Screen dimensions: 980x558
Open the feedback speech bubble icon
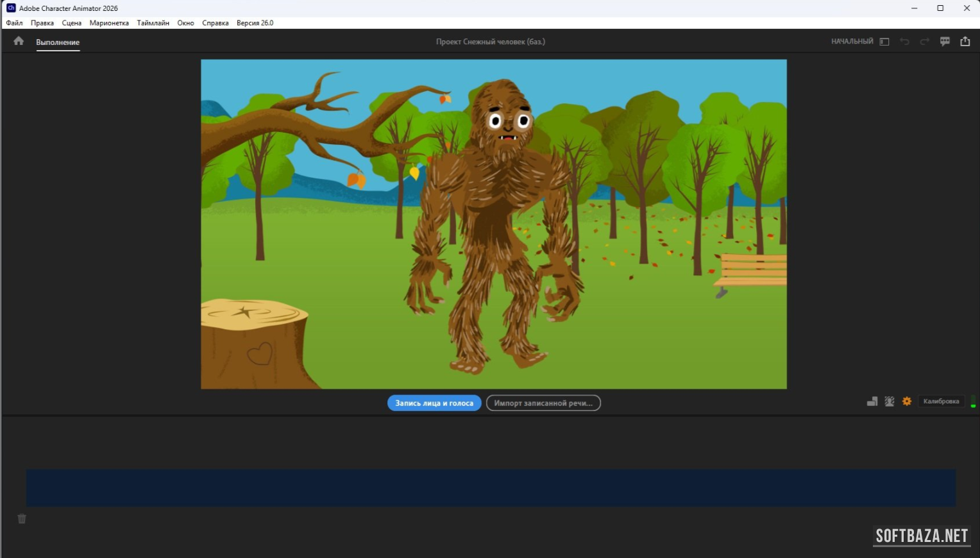pyautogui.click(x=945, y=42)
